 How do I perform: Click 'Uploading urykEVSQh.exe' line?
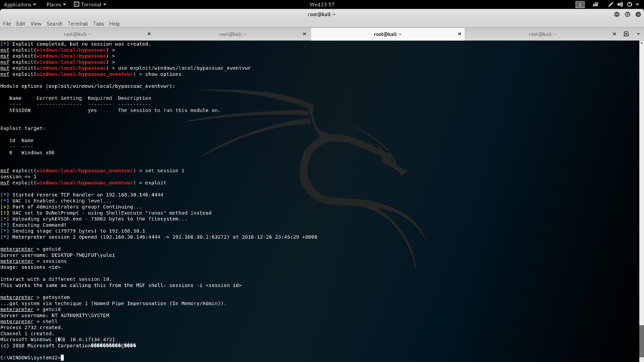[94, 219]
